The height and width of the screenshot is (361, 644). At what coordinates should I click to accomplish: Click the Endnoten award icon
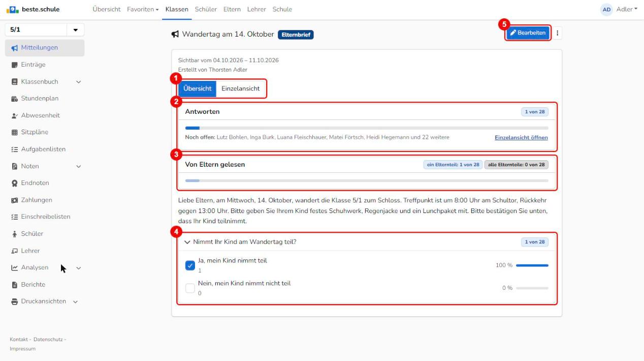point(14,183)
